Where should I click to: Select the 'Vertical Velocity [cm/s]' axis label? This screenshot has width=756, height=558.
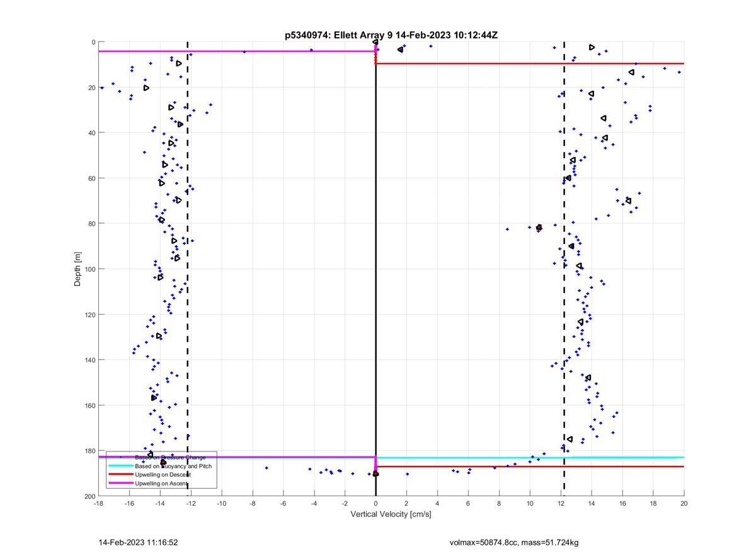pos(391,514)
